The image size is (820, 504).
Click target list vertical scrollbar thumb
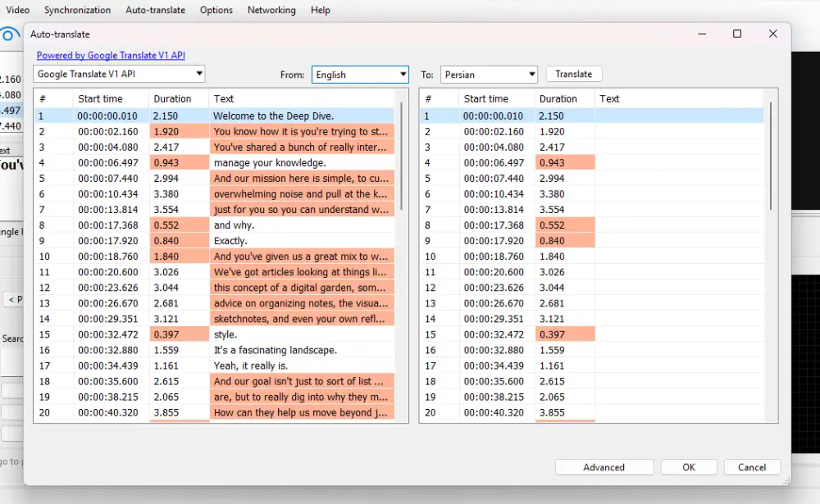[771, 157]
